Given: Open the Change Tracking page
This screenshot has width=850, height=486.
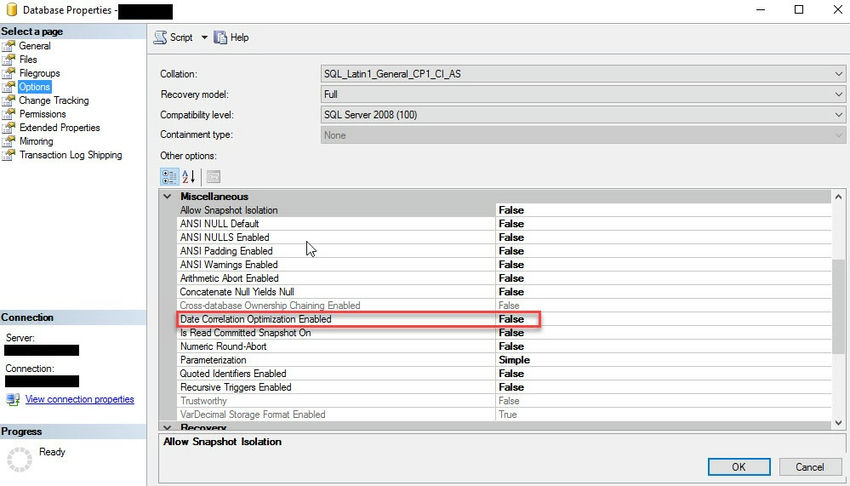Looking at the screenshot, I should [x=54, y=100].
